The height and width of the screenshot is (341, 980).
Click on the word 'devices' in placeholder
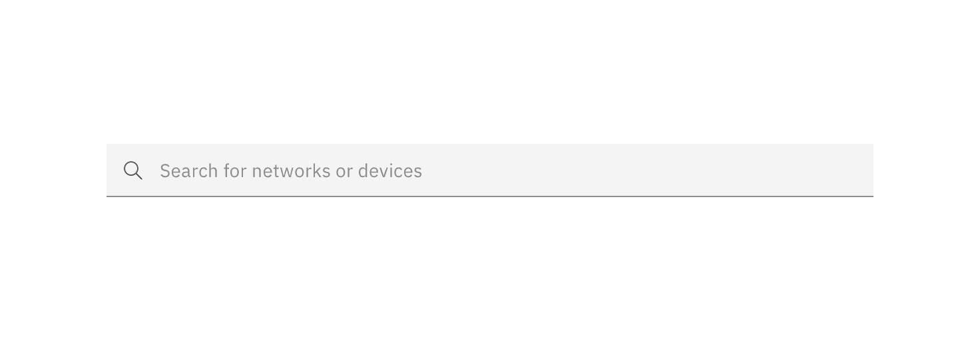coord(390,171)
